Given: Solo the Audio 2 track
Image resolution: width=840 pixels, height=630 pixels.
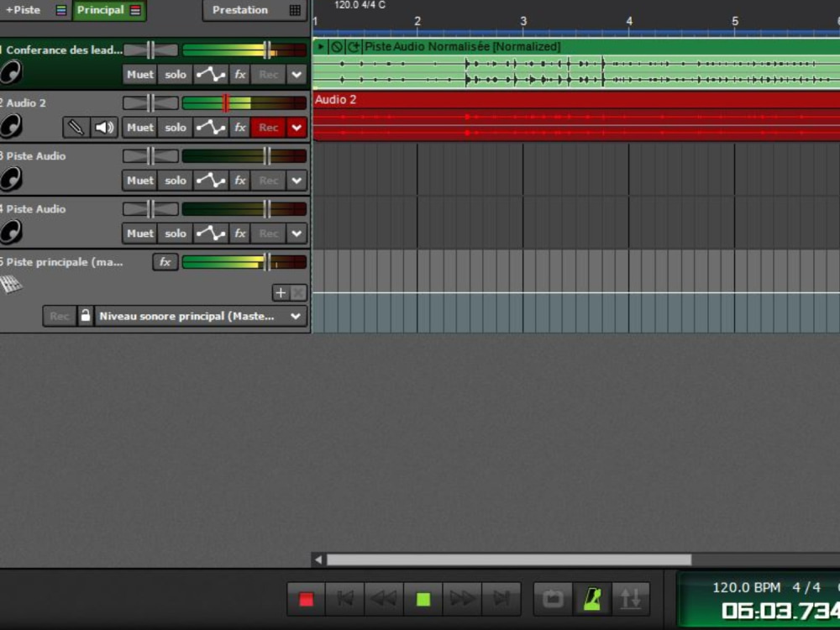Looking at the screenshot, I should click(176, 128).
